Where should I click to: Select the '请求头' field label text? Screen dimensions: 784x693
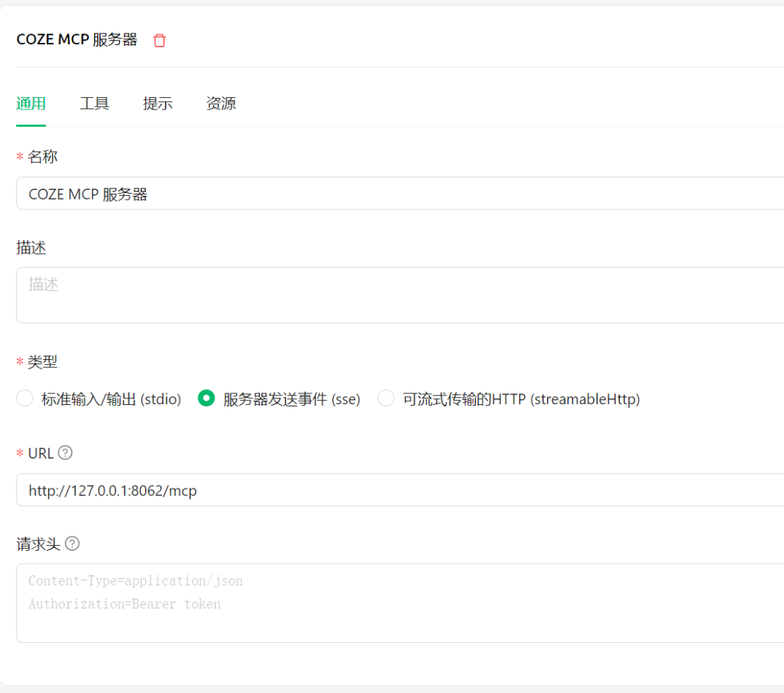pyautogui.click(x=38, y=544)
